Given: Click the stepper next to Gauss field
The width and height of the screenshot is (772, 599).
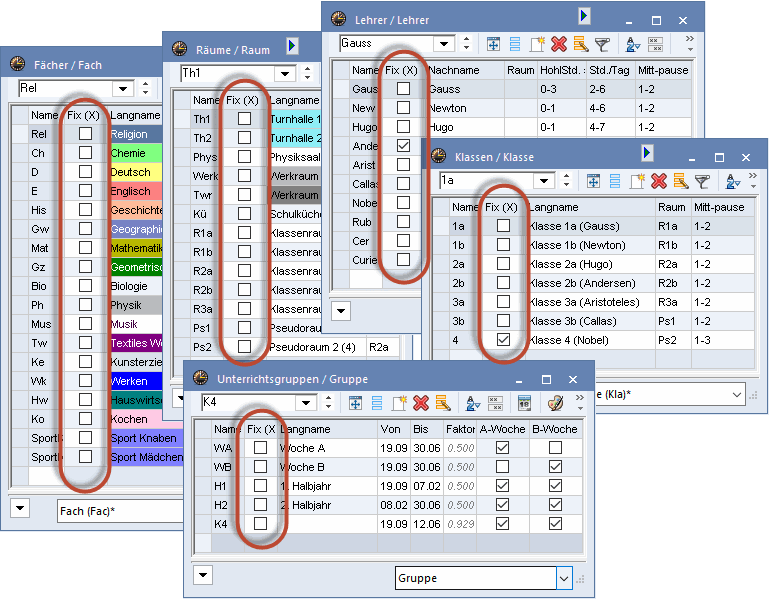Looking at the screenshot, I should 466,43.
